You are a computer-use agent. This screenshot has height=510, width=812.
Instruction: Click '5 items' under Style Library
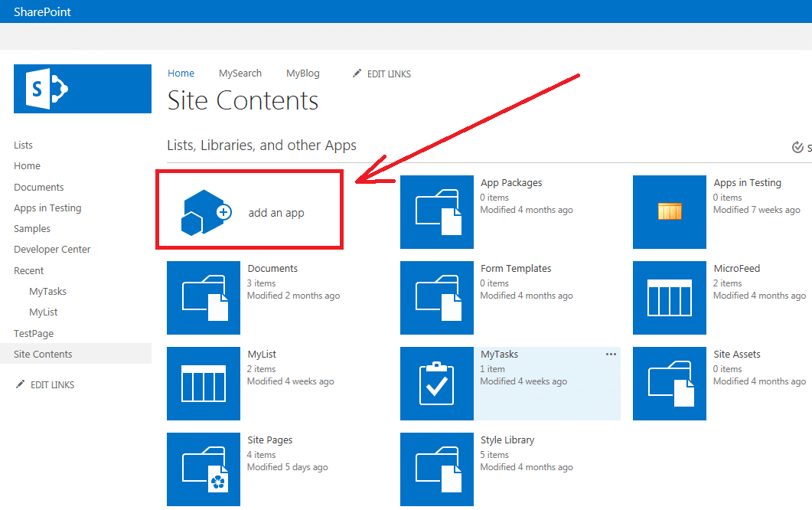494,455
